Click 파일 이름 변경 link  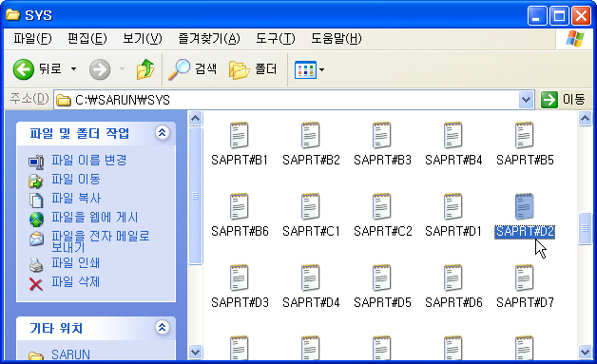(89, 160)
